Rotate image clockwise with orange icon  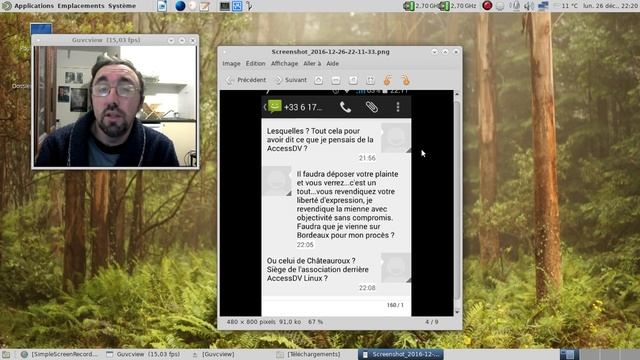405,80
